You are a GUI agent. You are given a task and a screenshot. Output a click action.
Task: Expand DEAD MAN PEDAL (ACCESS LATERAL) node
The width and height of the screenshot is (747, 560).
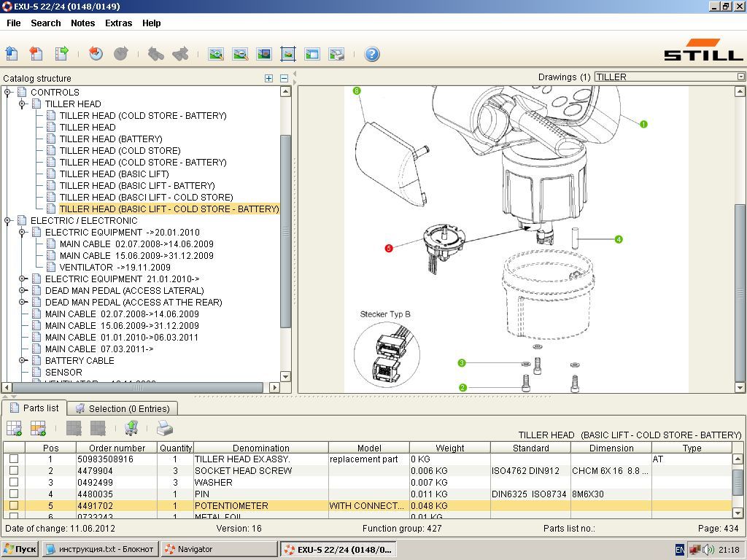pos(22,290)
